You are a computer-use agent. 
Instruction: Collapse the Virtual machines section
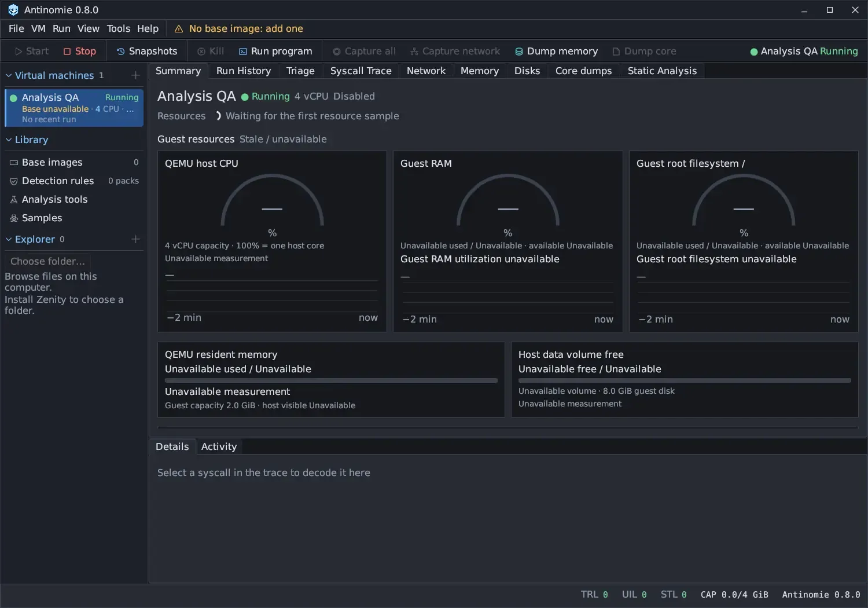[9, 75]
